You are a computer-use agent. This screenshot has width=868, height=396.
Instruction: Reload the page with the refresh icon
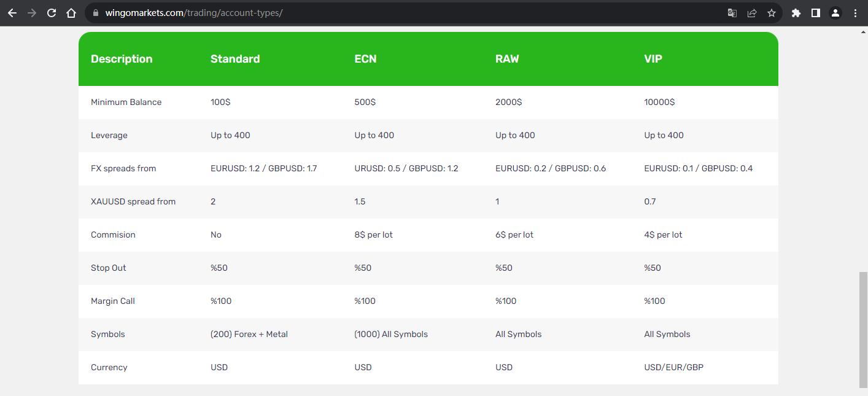[x=52, y=13]
